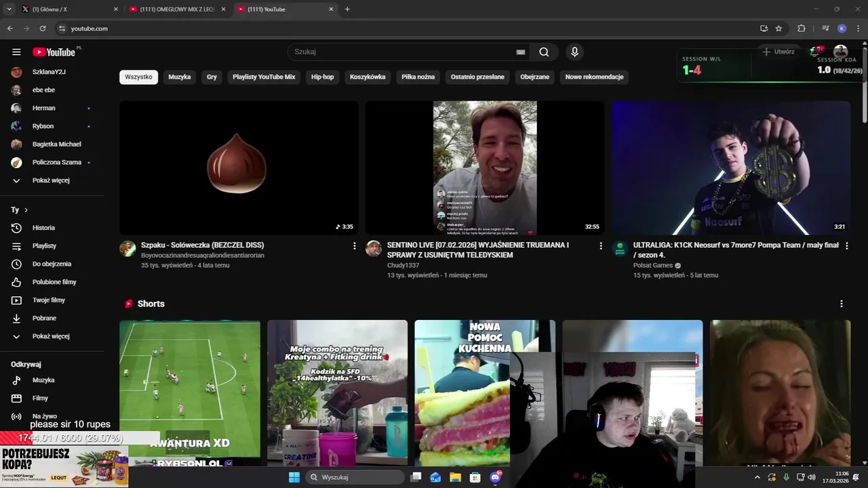868x488 pixels.
Task: Open the ULTRALIGA Neosurf video thumbnail
Action: pyautogui.click(x=731, y=167)
